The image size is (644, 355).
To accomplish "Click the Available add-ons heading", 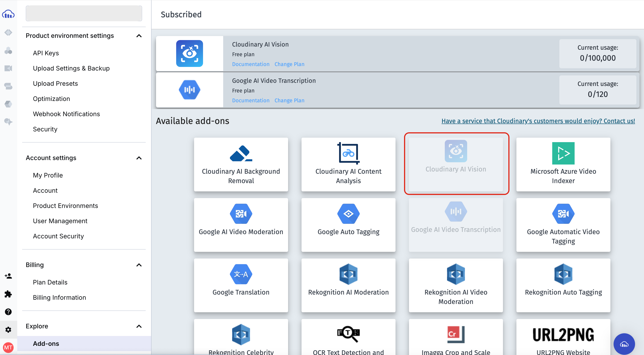I will click(x=192, y=121).
